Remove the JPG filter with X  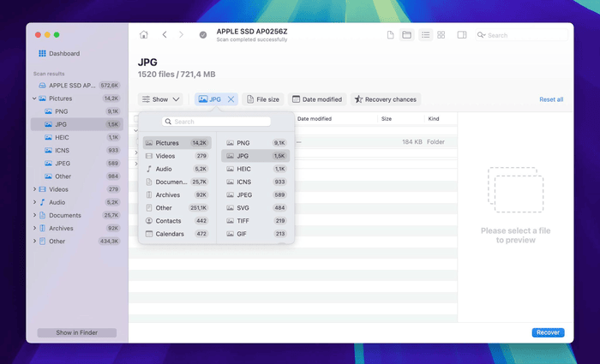(231, 99)
